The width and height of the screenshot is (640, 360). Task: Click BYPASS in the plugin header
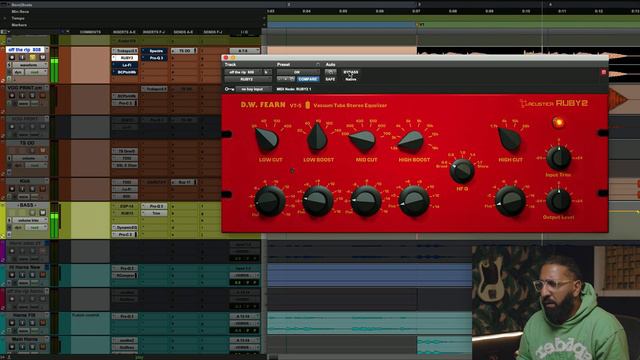coord(351,72)
